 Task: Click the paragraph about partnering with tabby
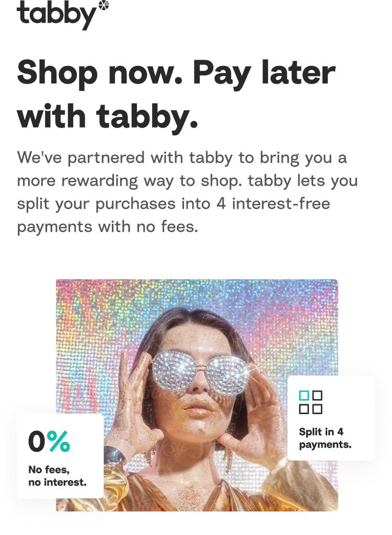pos(187,192)
